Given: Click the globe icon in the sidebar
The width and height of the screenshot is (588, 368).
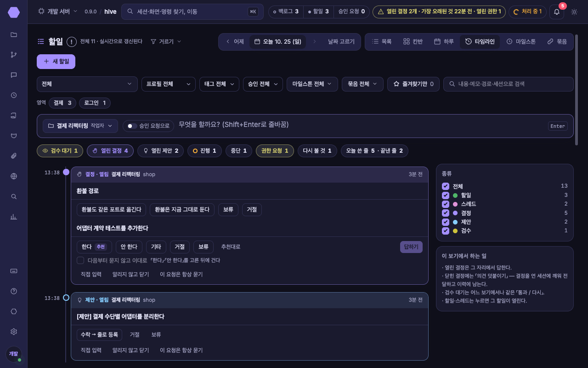Looking at the screenshot, I should click(x=14, y=176).
